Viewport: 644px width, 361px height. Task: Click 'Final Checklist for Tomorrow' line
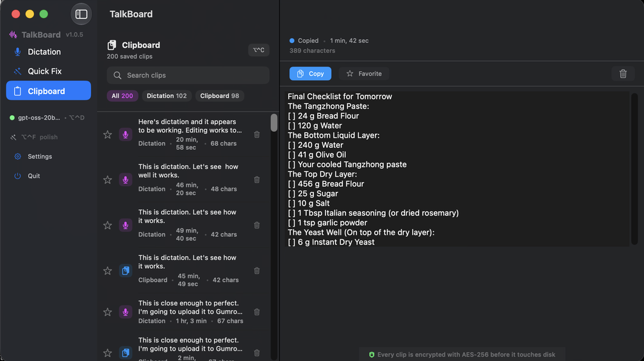[x=340, y=97]
